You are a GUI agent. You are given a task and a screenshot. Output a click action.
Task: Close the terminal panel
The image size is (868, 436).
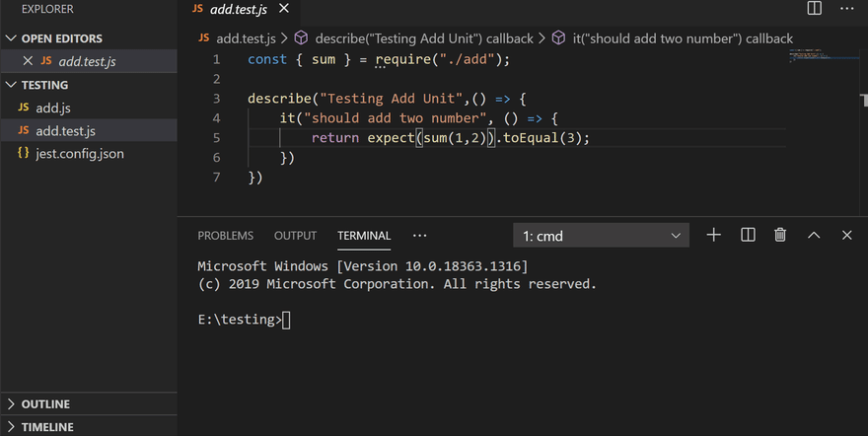(x=847, y=235)
